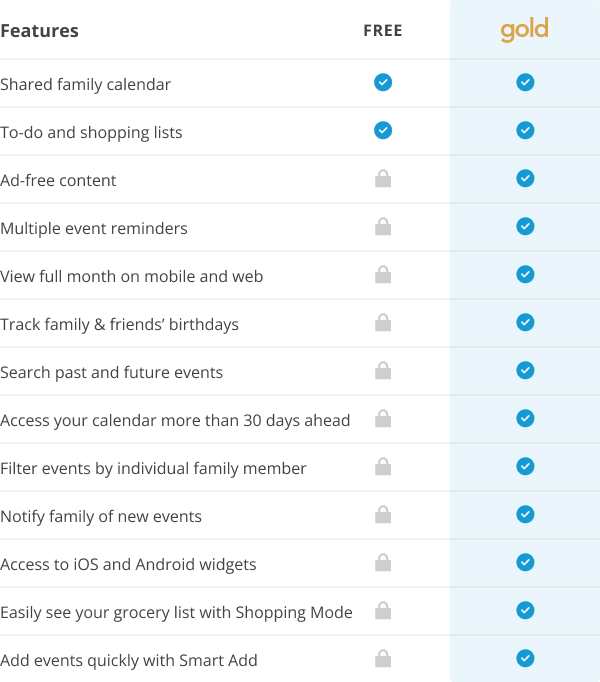Select lock icon beside View full month

coord(383,274)
